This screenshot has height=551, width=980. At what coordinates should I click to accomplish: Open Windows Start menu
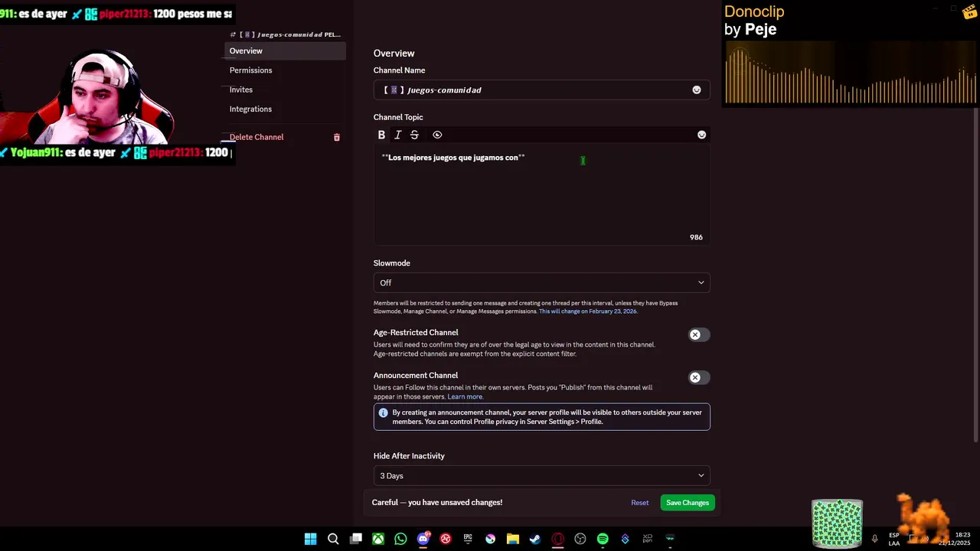click(310, 539)
